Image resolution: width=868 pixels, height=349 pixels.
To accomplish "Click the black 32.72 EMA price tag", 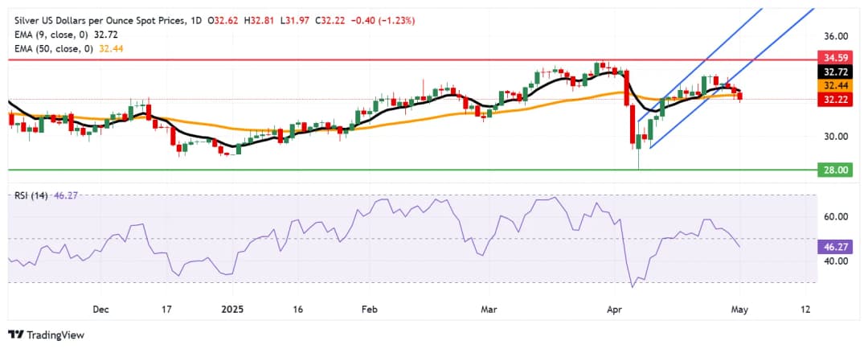I will [837, 72].
